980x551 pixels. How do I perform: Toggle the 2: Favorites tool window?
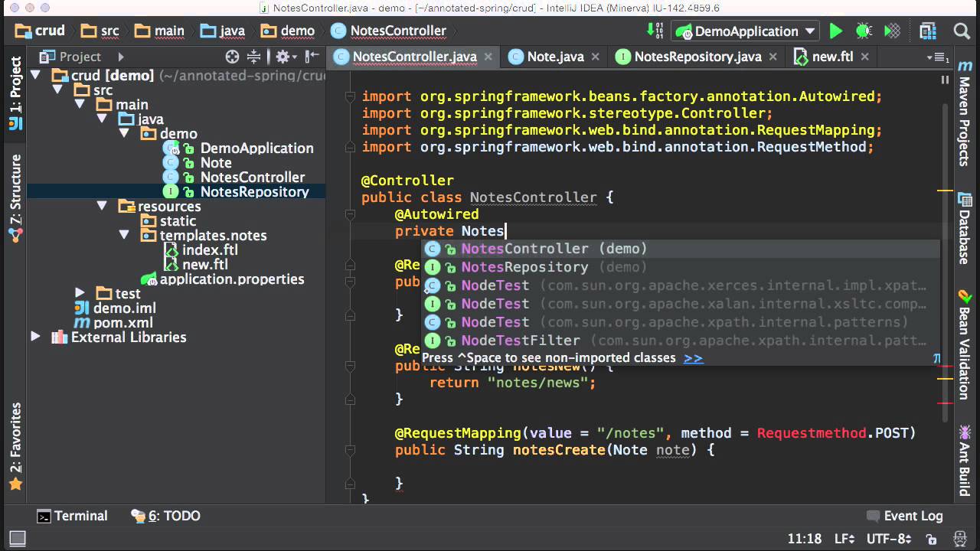pyautogui.click(x=15, y=447)
